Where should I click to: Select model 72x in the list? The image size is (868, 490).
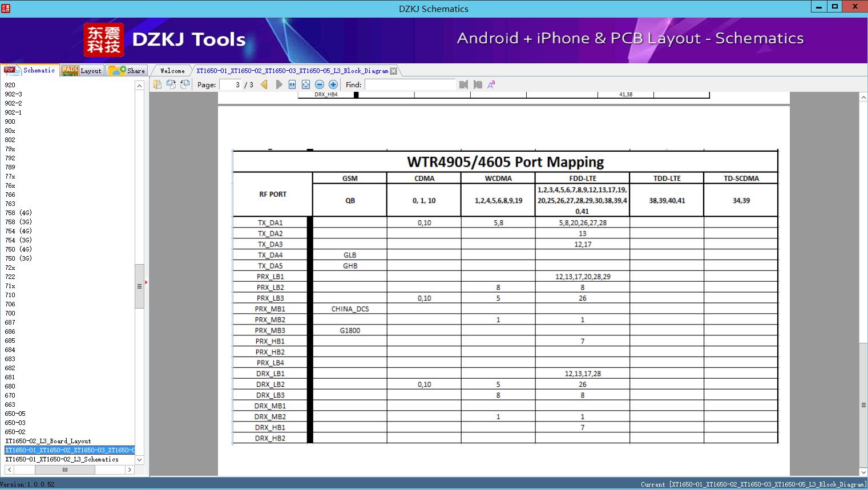click(x=10, y=268)
